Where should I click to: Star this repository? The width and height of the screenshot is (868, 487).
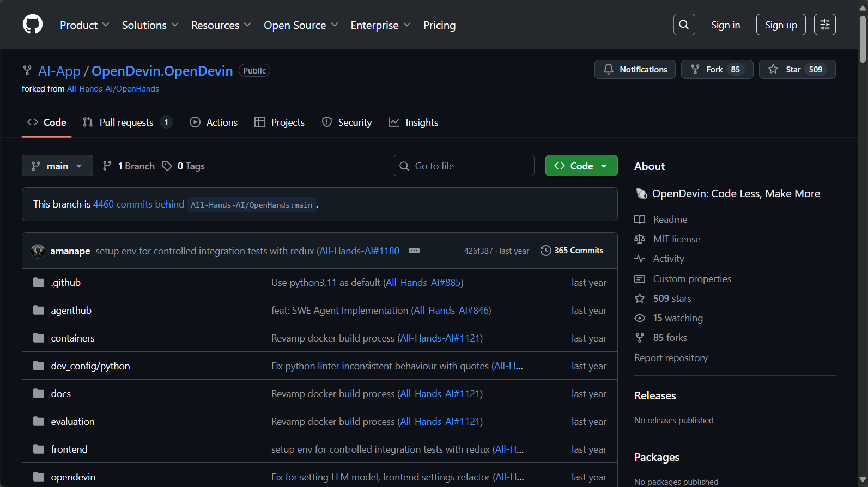pos(797,70)
